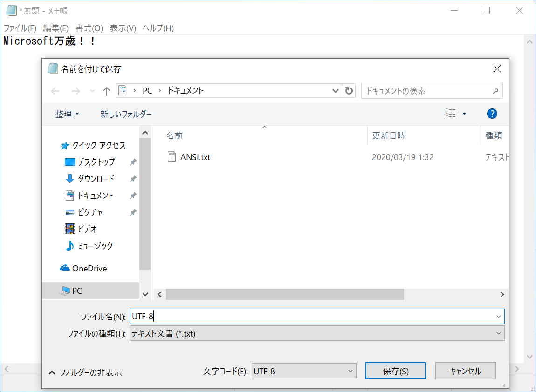Open ピクチャ in navigation pane

click(84, 212)
